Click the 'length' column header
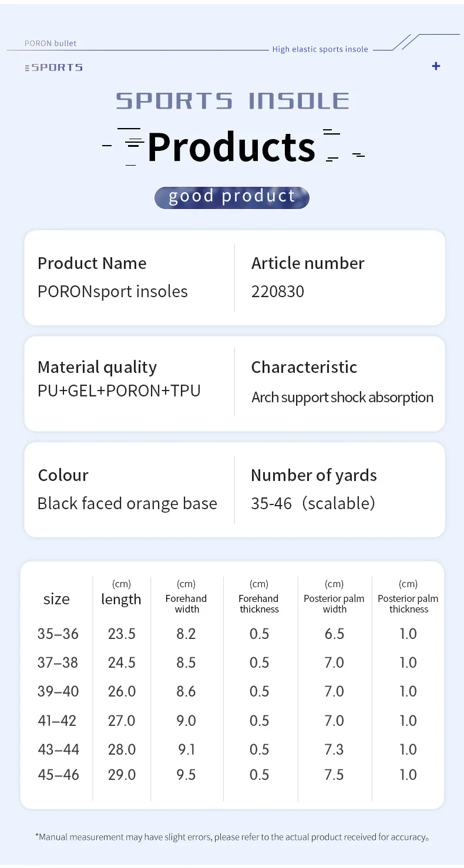 121,600
